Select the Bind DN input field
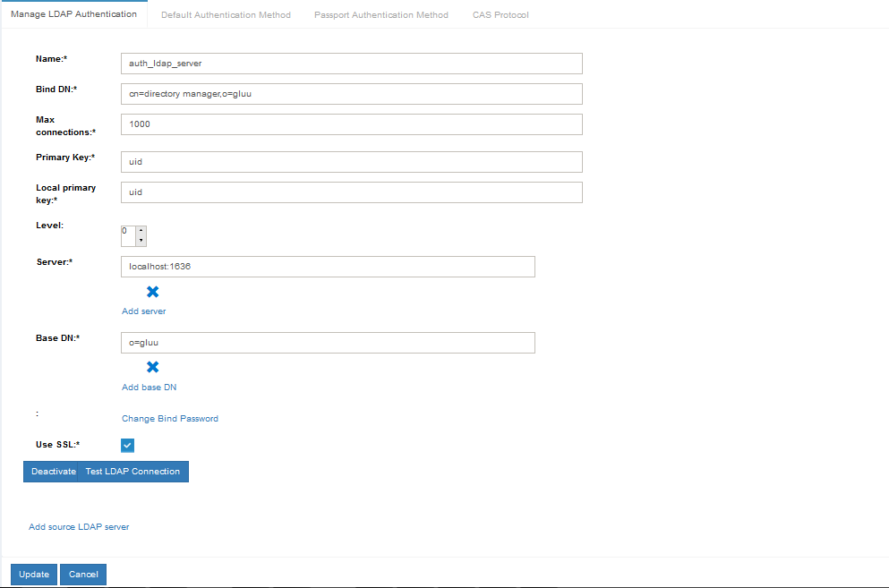Screen dimensions: 889x588 pyautogui.click(x=349, y=93)
